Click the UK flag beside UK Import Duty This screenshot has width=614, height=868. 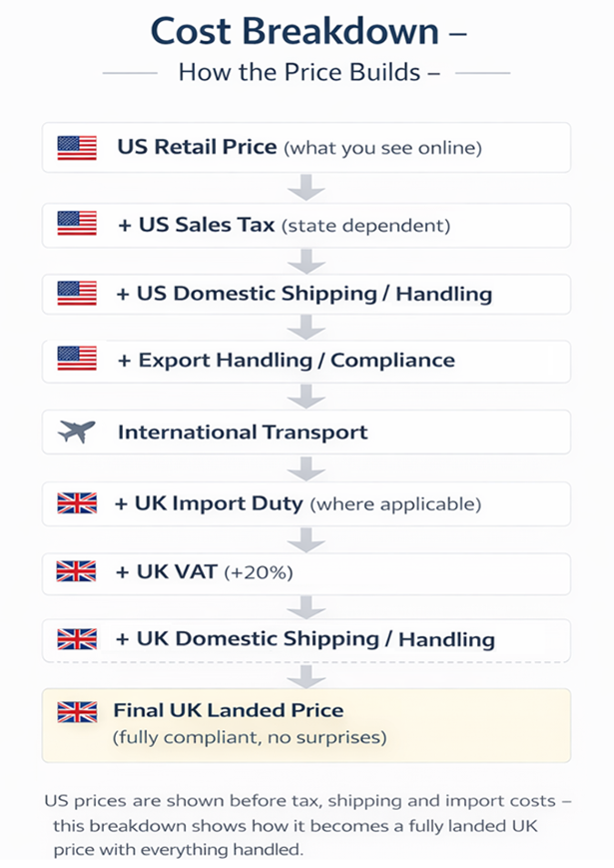77,503
